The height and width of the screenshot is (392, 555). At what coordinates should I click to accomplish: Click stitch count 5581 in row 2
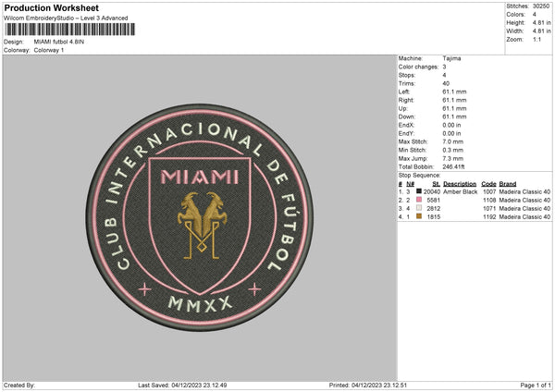[434, 200]
